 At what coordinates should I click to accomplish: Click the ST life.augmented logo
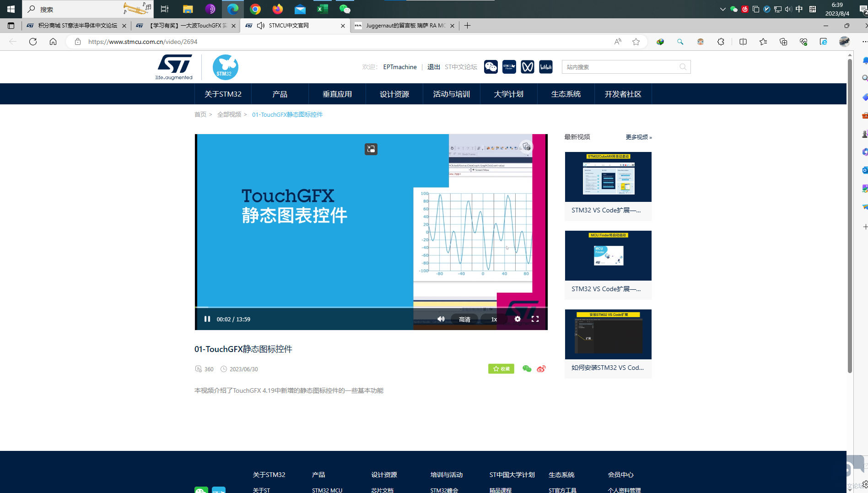[174, 67]
